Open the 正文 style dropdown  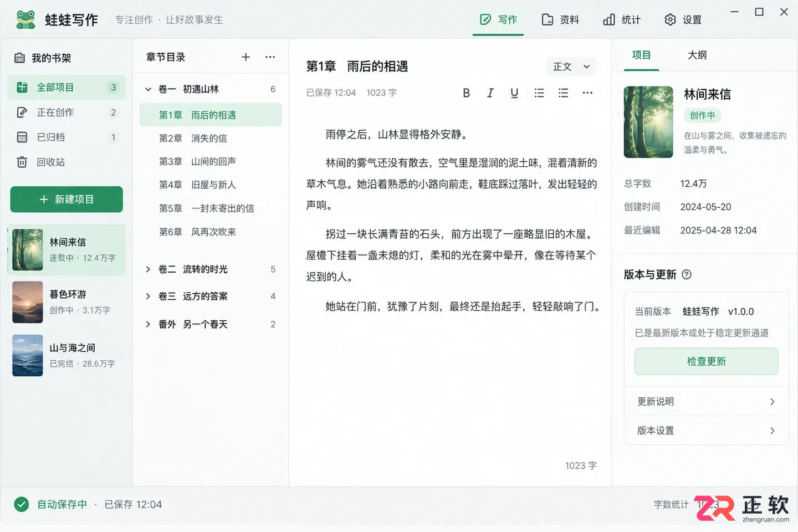(x=571, y=66)
